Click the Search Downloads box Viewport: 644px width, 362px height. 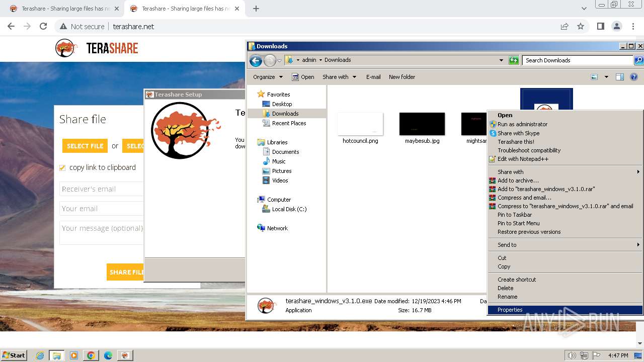pos(577,60)
